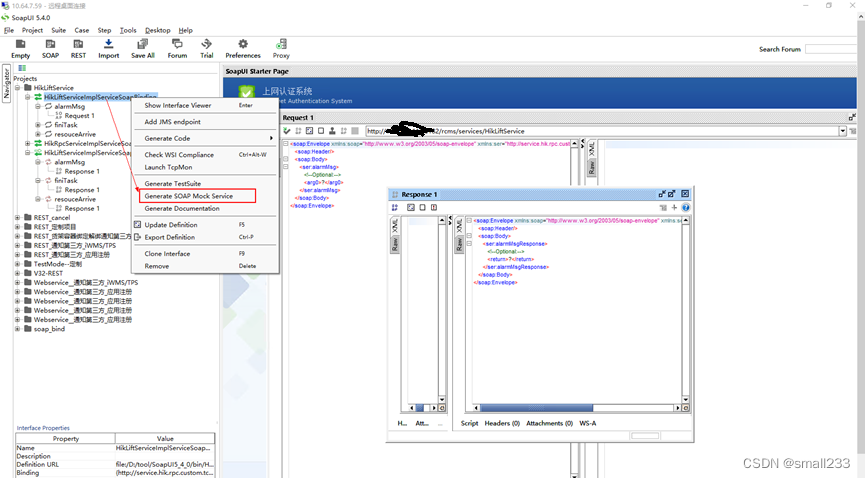The image size is (865, 478).
Task: Click the SOAP project toolbar icon
Action: [50, 44]
